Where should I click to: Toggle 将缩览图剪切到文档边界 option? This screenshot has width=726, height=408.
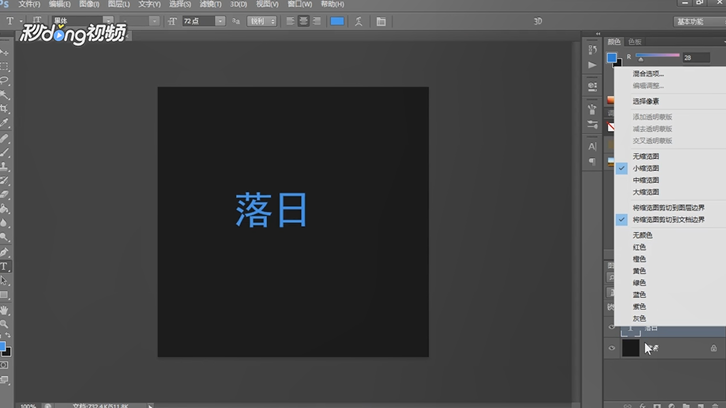pos(670,220)
